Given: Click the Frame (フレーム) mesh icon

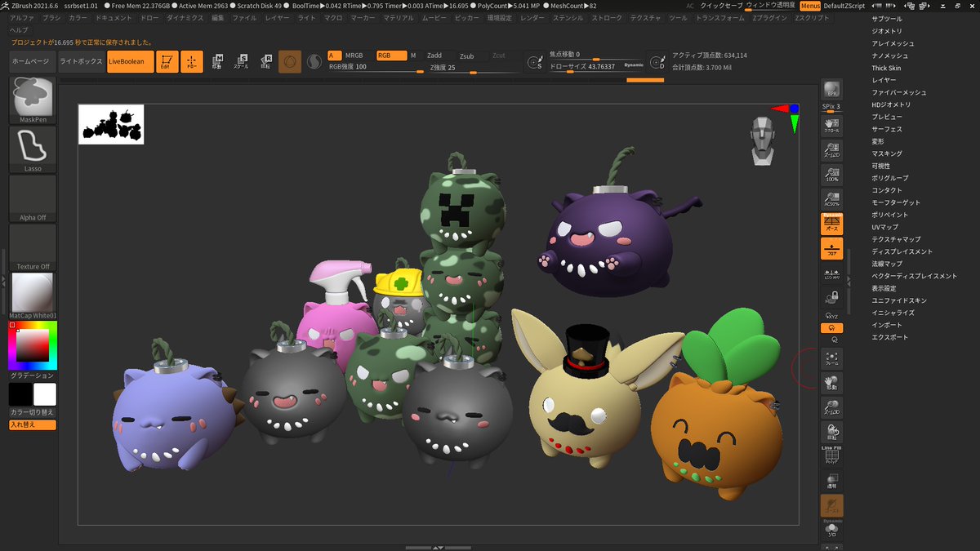Looking at the screenshot, I should click(x=832, y=359).
